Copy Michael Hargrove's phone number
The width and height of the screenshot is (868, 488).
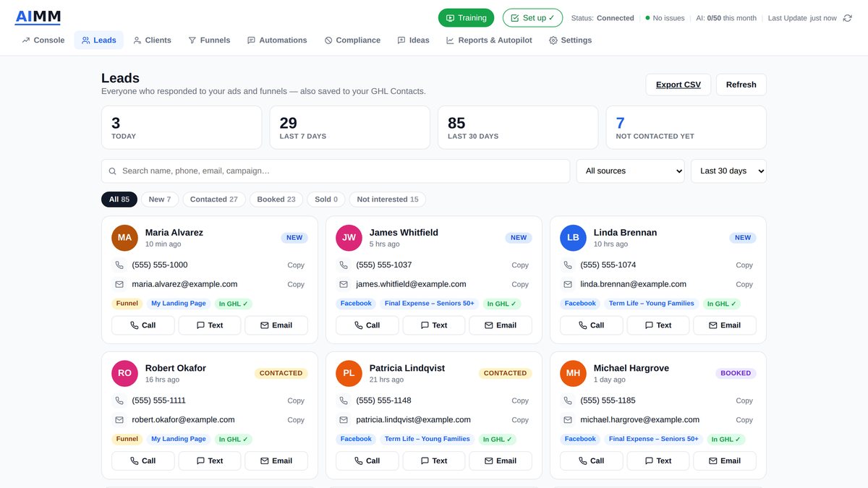744,401
